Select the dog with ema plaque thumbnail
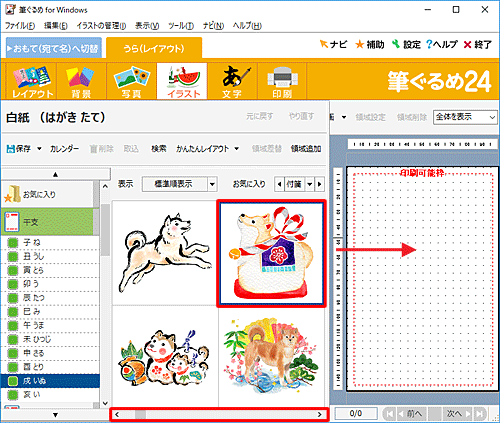Image resolution: width=500 pixels, height=423 pixels. coord(271,253)
